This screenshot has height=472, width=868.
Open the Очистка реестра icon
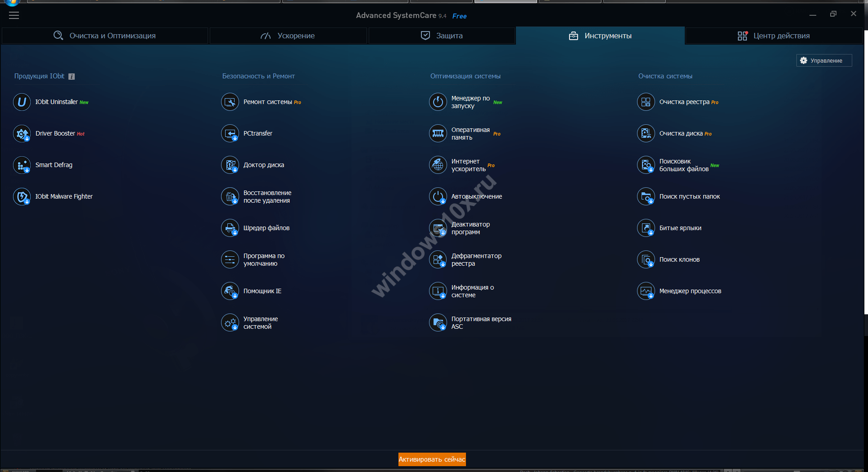click(x=646, y=102)
